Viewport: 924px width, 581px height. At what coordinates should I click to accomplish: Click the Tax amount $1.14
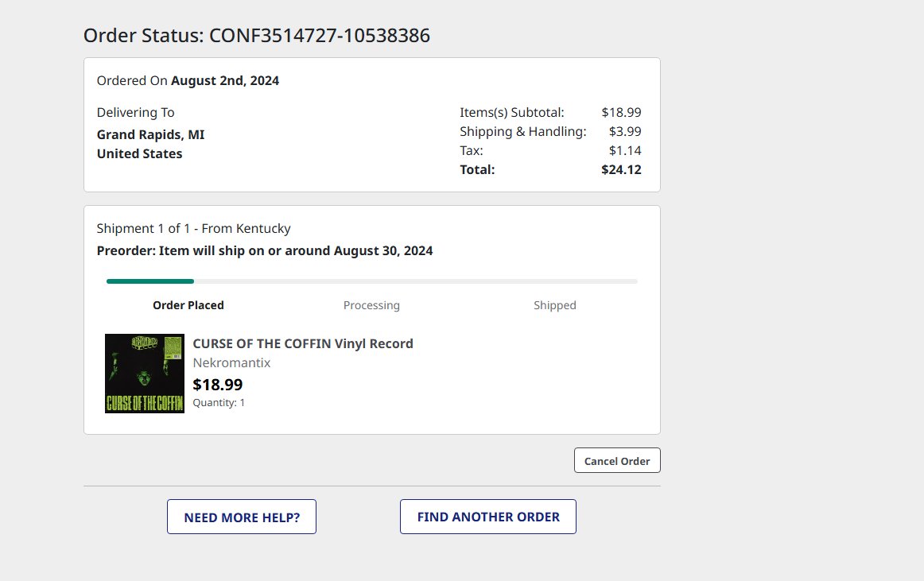click(x=625, y=151)
